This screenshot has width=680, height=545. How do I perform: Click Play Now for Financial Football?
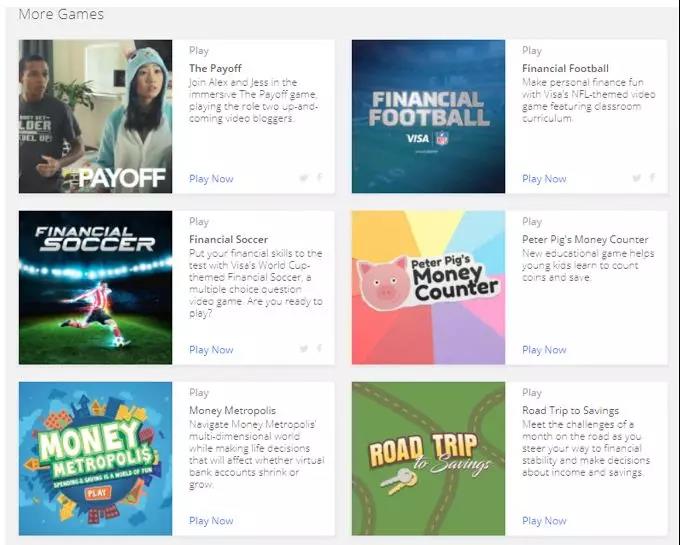coord(544,179)
